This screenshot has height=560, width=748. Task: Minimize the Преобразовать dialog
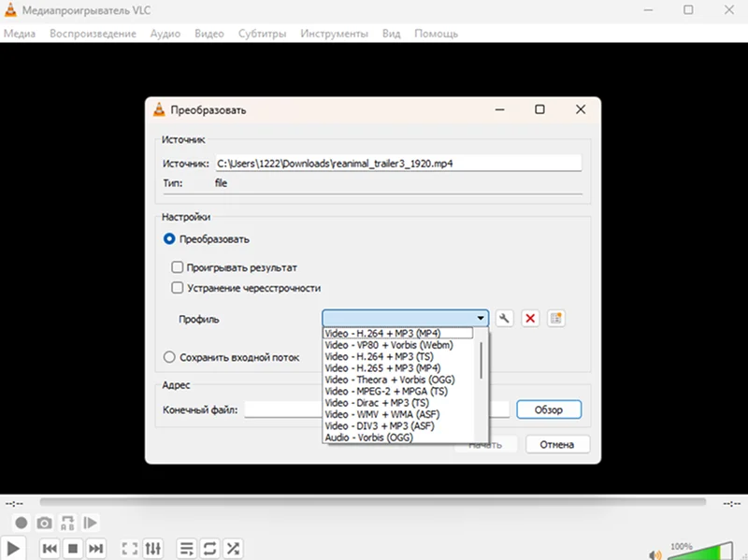point(499,109)
